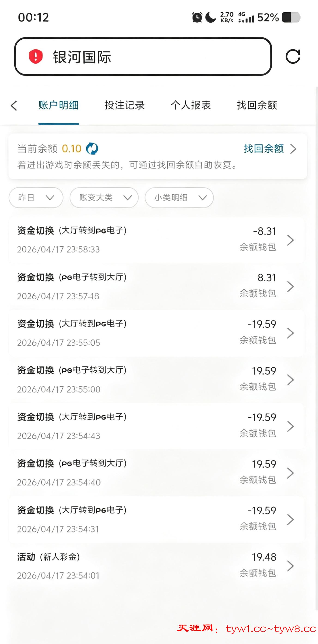Viewport: 318px width, 644px height.
Task: Open the 找回余额 tab
Action: tap(257, 105)
